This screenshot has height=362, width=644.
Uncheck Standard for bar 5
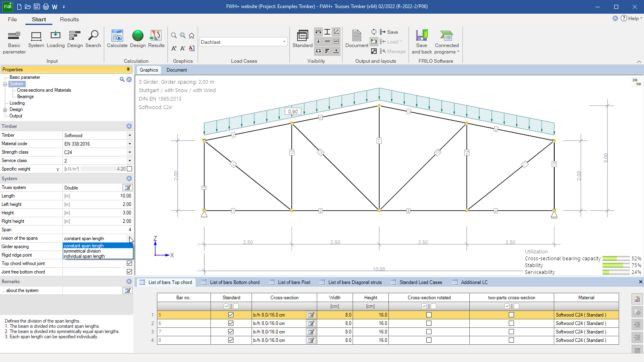[231, 315]
